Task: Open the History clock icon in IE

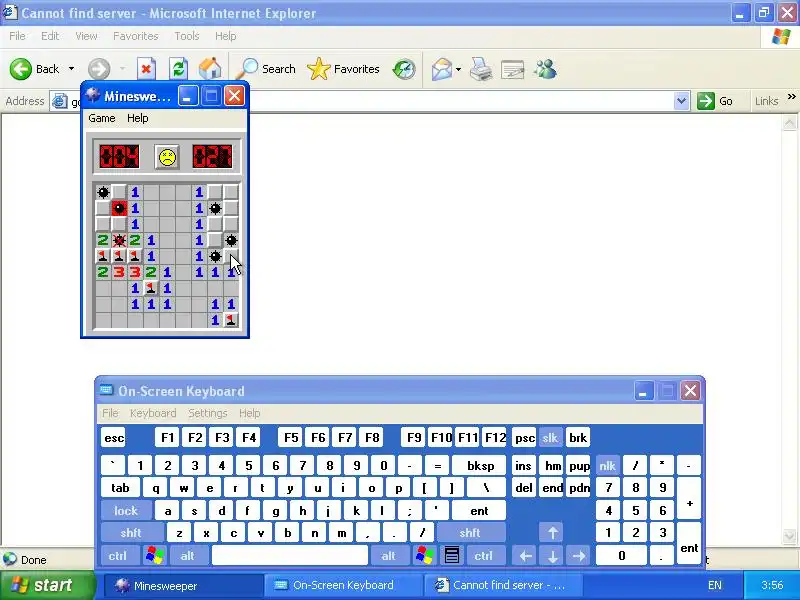Action: pos(404,69)
